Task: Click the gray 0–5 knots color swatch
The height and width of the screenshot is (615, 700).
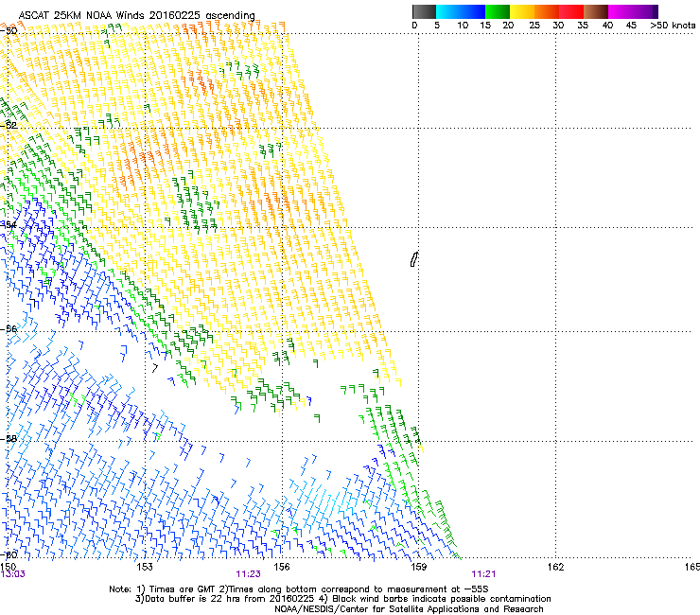Action: click(x=424, y=11)
